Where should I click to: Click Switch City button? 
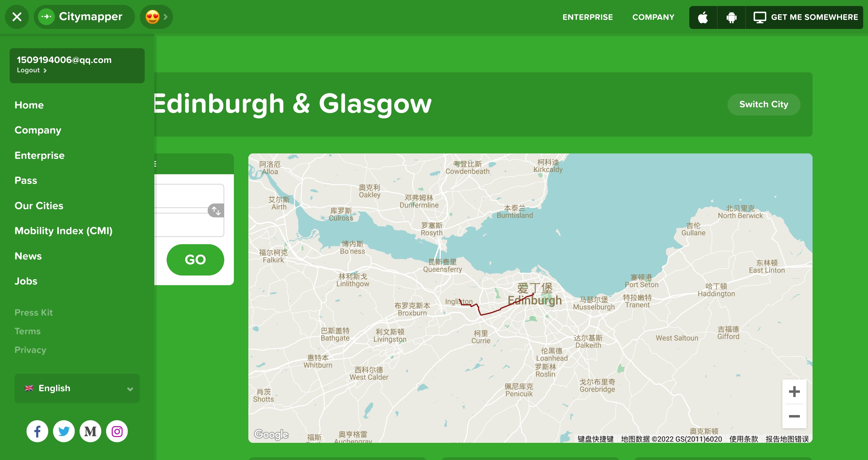(763, 105)
